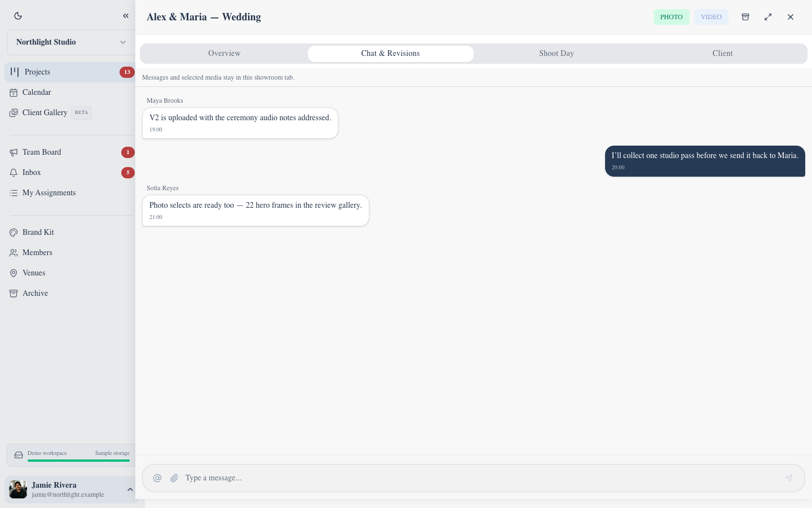The width and height of the screenshot is (812, 508).
Task: Click the Client Gallery icon
Action: [x=14, y=113]
